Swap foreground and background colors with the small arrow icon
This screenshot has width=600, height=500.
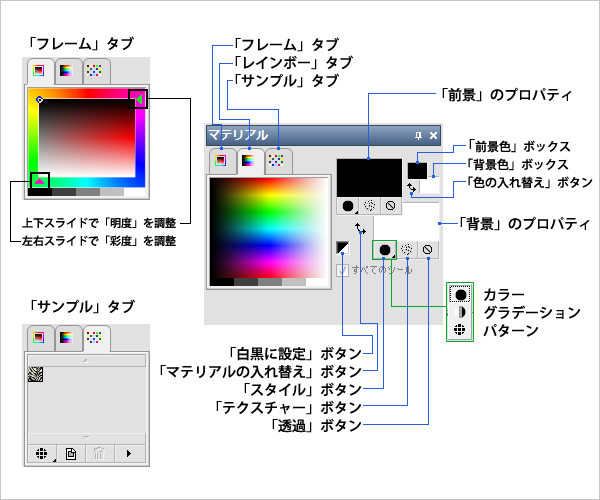point(411,187)
